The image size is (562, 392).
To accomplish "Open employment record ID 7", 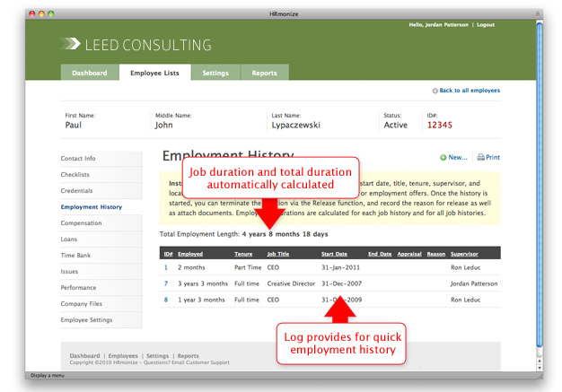I will tap(166, 283).
